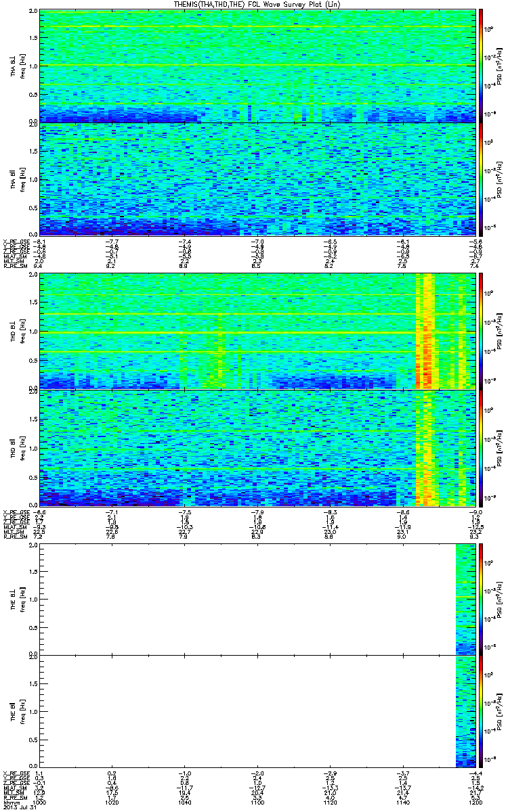Click the THD B-parallel PSD color bar
508x812 pixels.
coord(482,448)
